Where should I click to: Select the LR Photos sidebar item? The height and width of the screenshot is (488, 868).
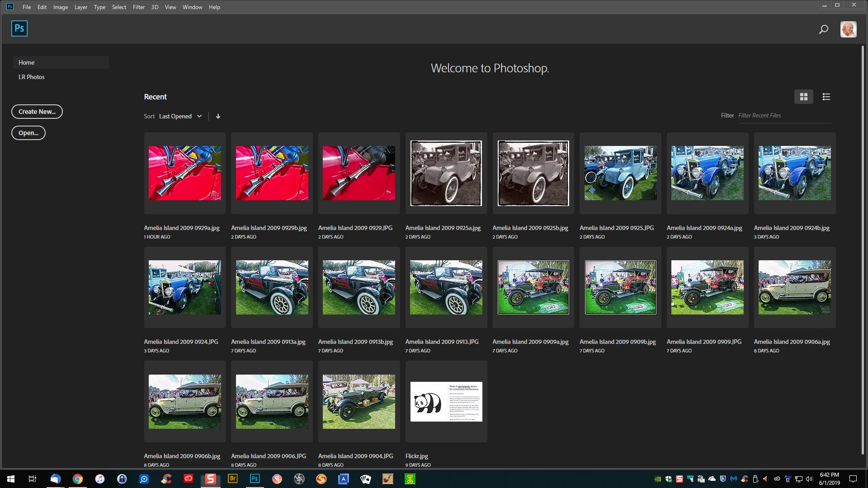[32, 77]
